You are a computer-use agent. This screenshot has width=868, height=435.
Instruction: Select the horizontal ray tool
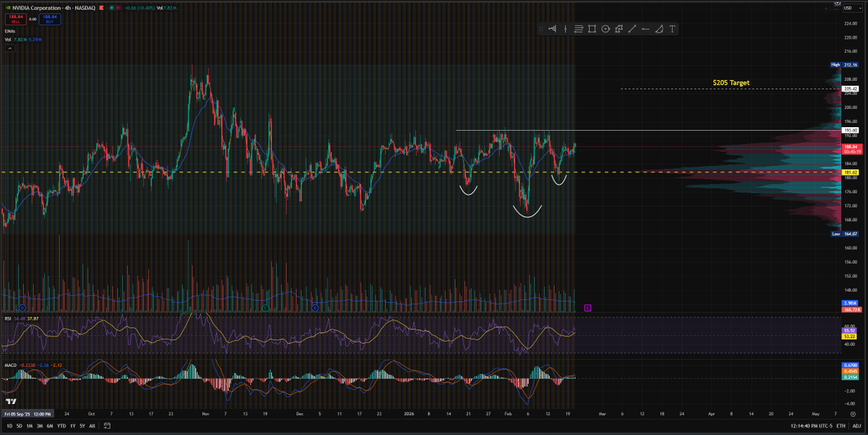pyautogui.click(x=645, y=29)
